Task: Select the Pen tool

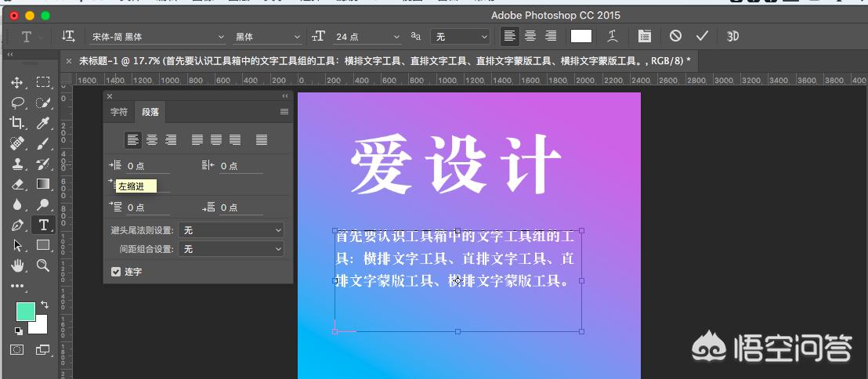Action: click(17, 225)
